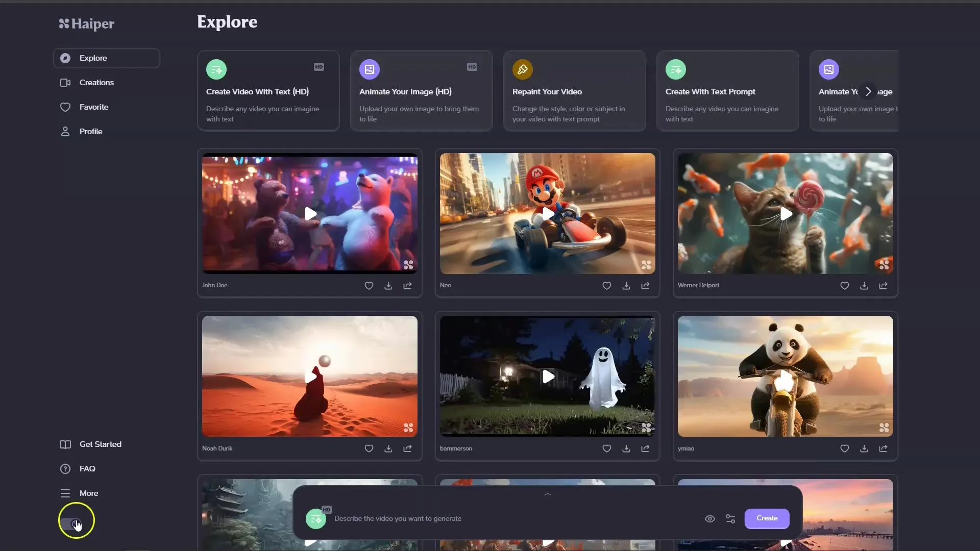Screen dimensions: 980x551
Task: Click the FAQ help icon
Action: point(65,468)
